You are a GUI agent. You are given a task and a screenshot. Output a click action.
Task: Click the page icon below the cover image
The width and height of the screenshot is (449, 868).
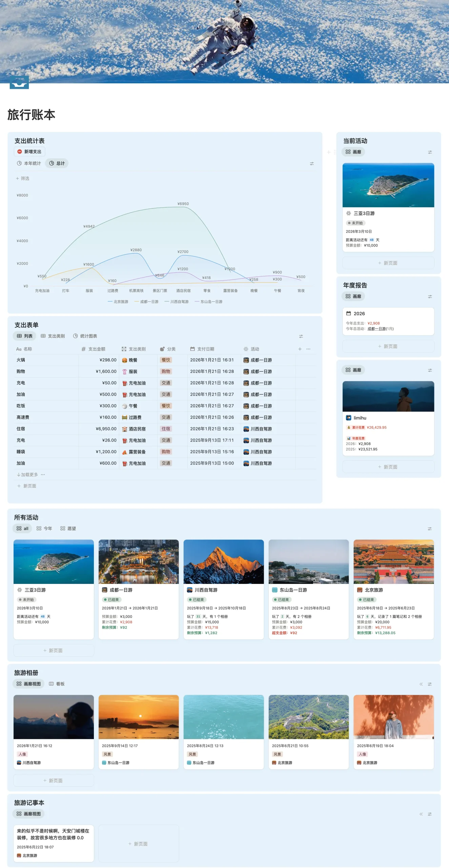[x=19, y=82]
